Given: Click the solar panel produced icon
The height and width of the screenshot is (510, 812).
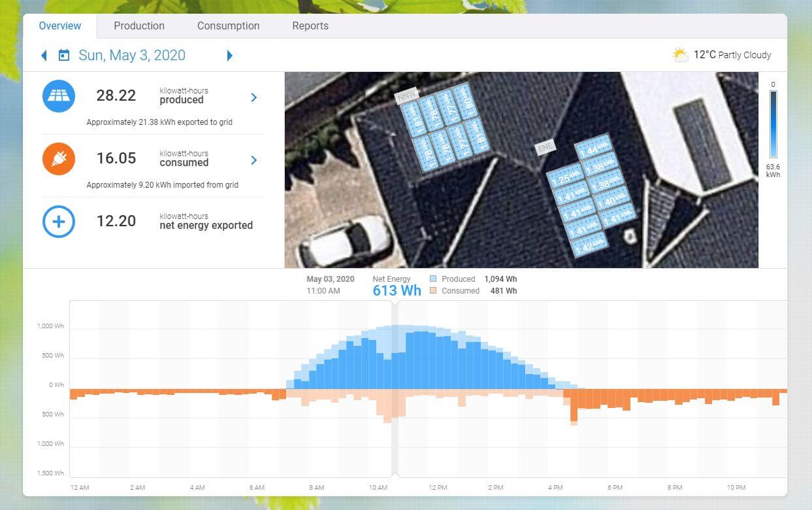Looking at the screenshot, I should point(59,96).
